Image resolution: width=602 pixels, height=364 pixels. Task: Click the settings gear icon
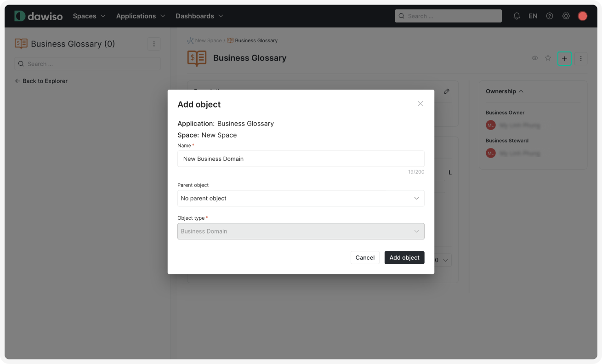566,16
